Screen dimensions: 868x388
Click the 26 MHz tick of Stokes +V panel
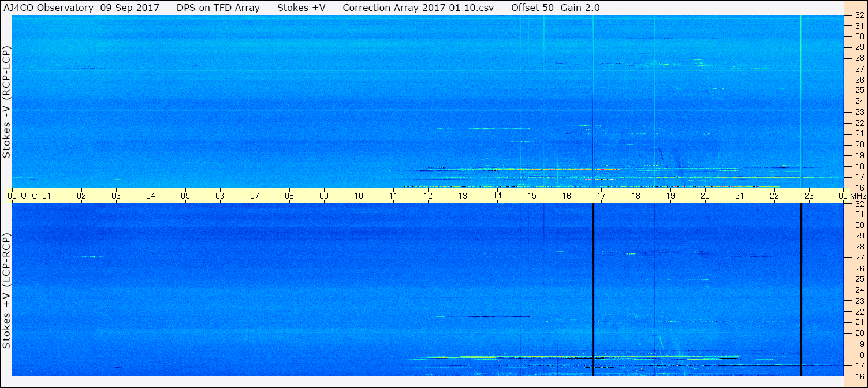(859, 268)
